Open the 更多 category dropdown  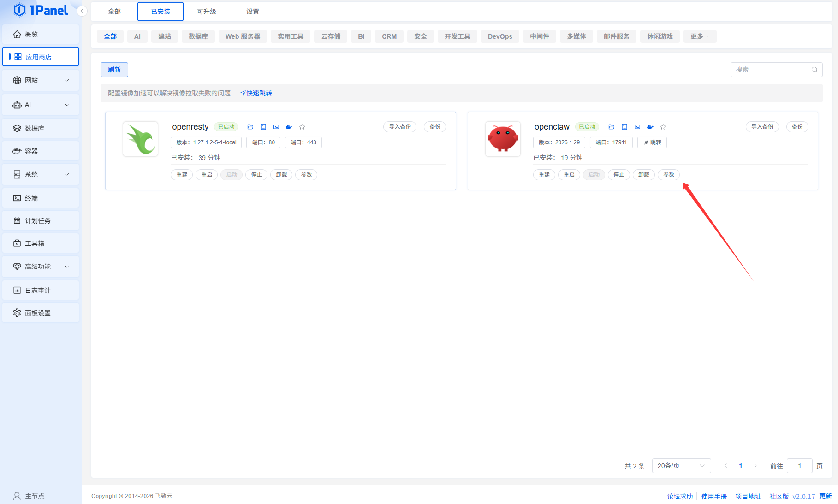click(700, 36)
